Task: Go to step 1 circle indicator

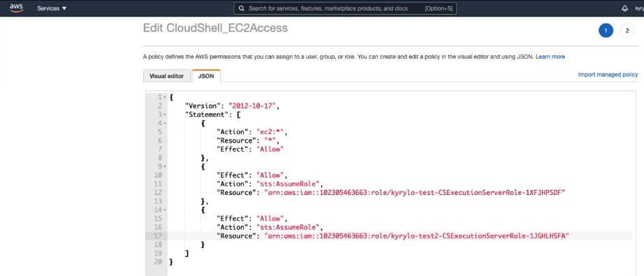Action: click(606, 31)
